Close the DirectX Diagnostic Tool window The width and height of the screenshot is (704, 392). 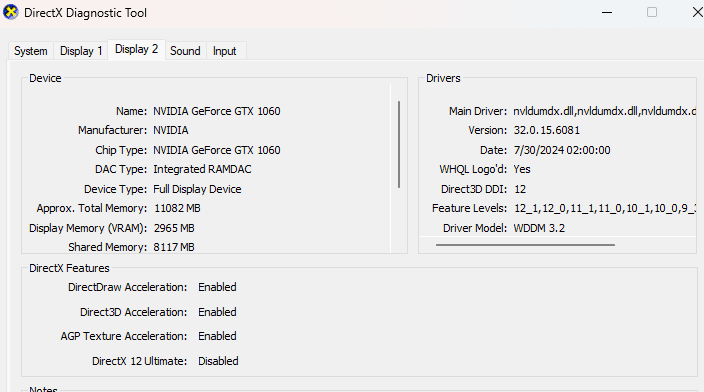(697, 13)
